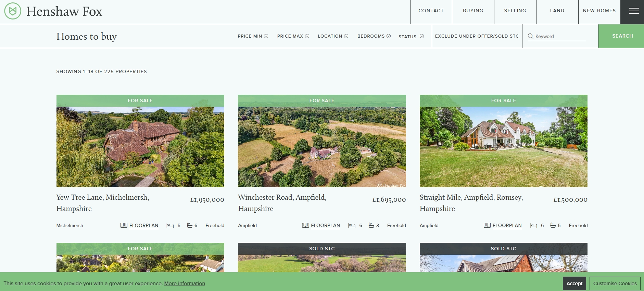Image resolution: width=644 pixels, height=291 pixels.
Task: Open the More information cookie link
Action: (185, 283)
